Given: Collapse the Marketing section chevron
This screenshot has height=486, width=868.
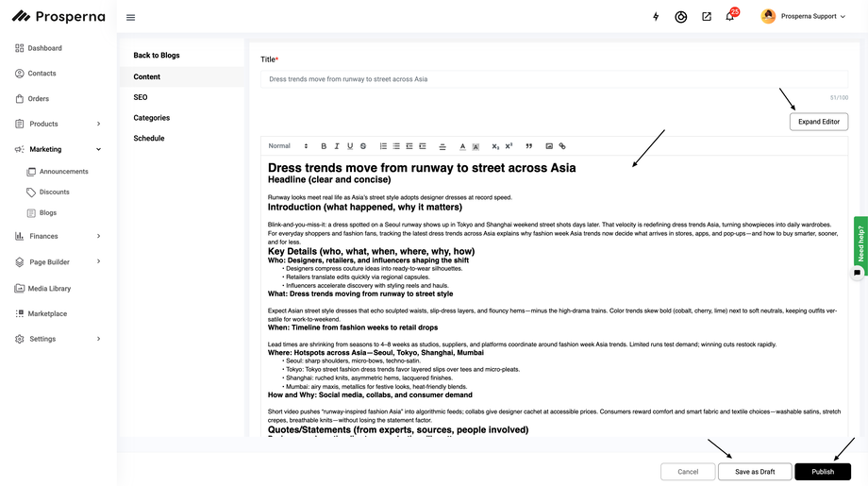Looking at the screenshot, I should [98, 149].
